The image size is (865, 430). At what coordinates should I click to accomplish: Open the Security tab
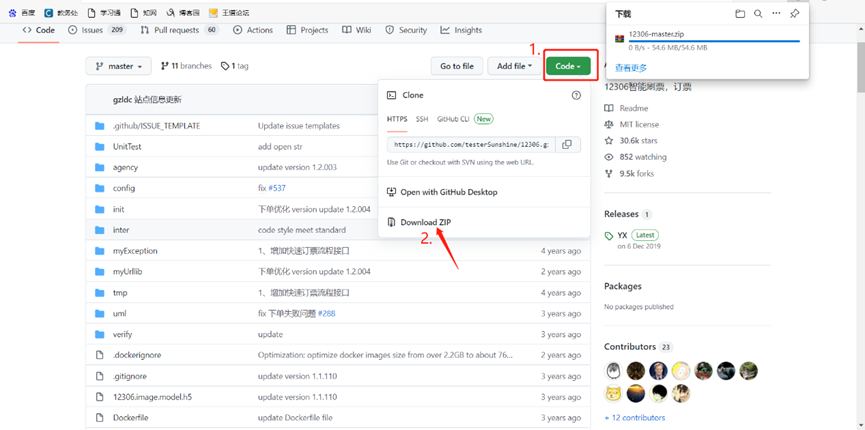click(x=406, y=30)
